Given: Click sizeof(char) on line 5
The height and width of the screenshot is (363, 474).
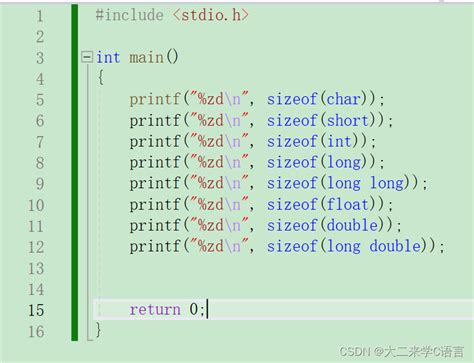Looking at the screenshot, I should (317, 99).
